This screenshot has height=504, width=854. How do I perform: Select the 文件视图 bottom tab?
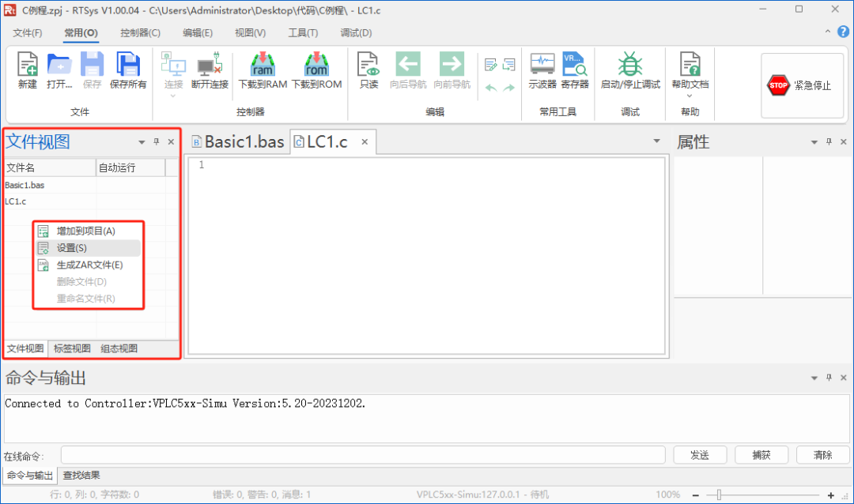click(25, 348)
